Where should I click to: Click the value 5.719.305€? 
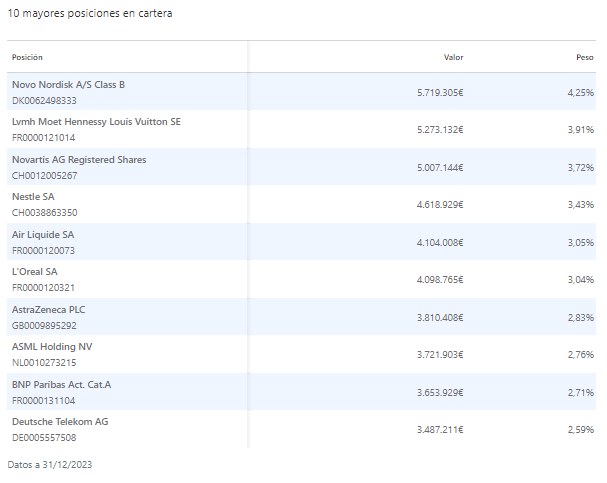440,92
